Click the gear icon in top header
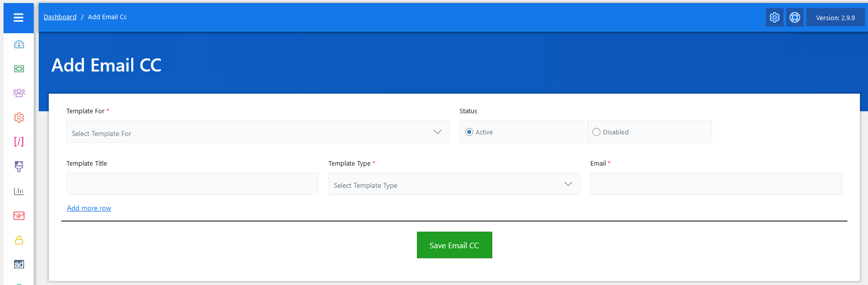 [774, 18]
